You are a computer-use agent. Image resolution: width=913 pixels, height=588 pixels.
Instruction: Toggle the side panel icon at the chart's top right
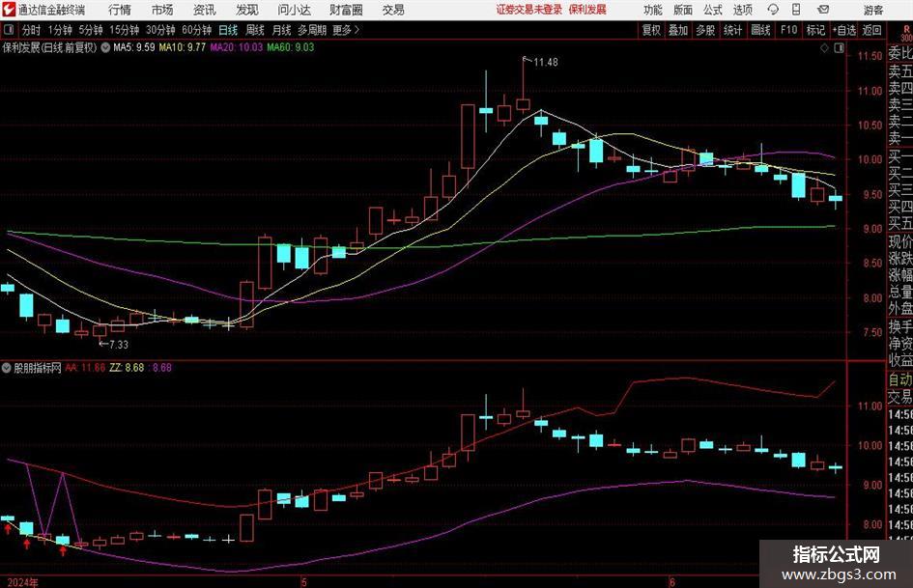839,48
